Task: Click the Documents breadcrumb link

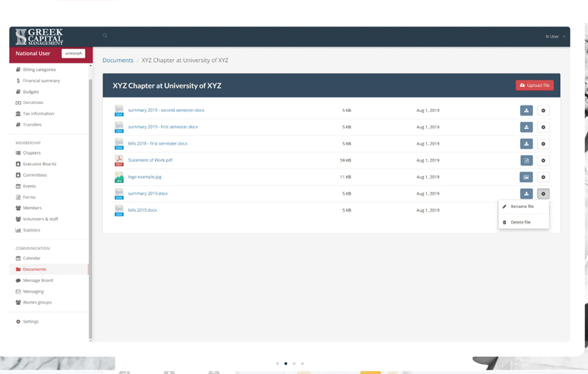Action: click(x=118, y=60)
